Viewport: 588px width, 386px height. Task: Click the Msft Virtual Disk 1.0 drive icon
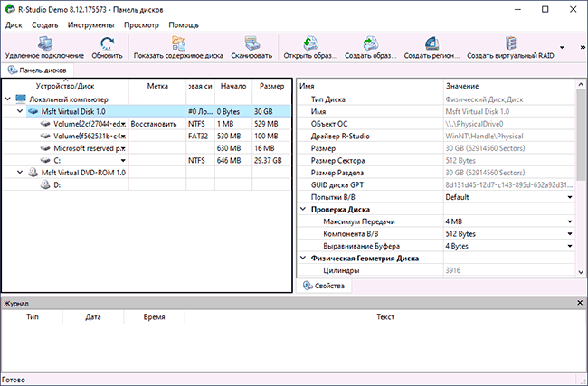coord(33,112)
